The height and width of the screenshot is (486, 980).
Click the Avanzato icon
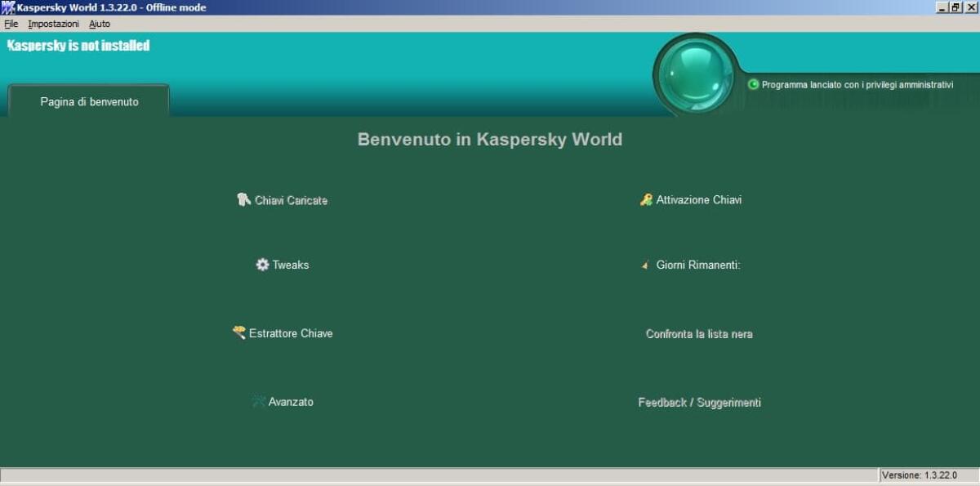tap(260, 401)
